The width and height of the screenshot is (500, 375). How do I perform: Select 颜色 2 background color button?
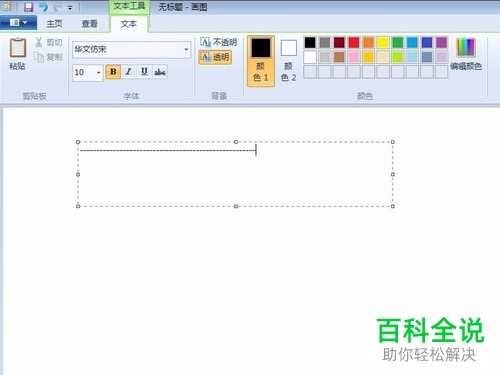click(289, 61)
